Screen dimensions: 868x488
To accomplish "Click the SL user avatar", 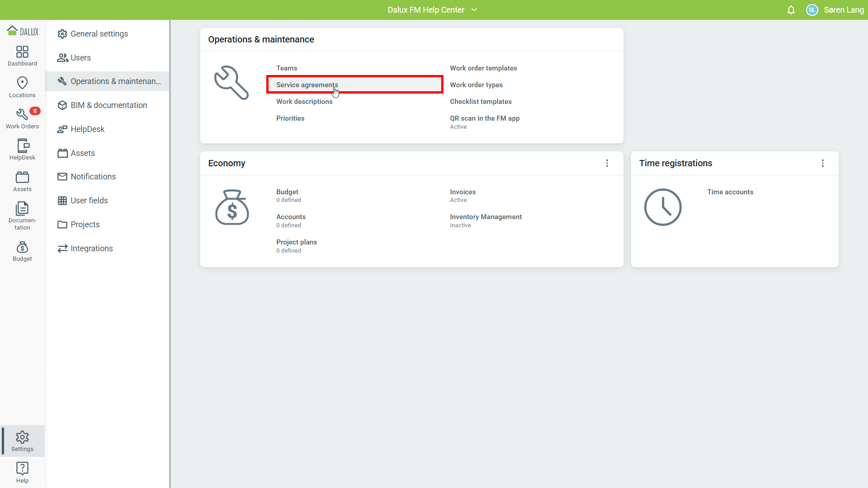I will 812,10.
